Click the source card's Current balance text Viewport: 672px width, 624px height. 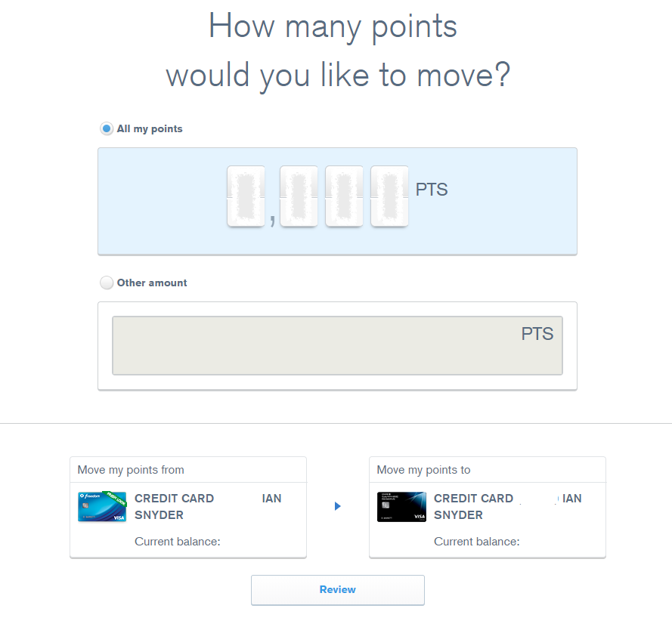(177, 541)
